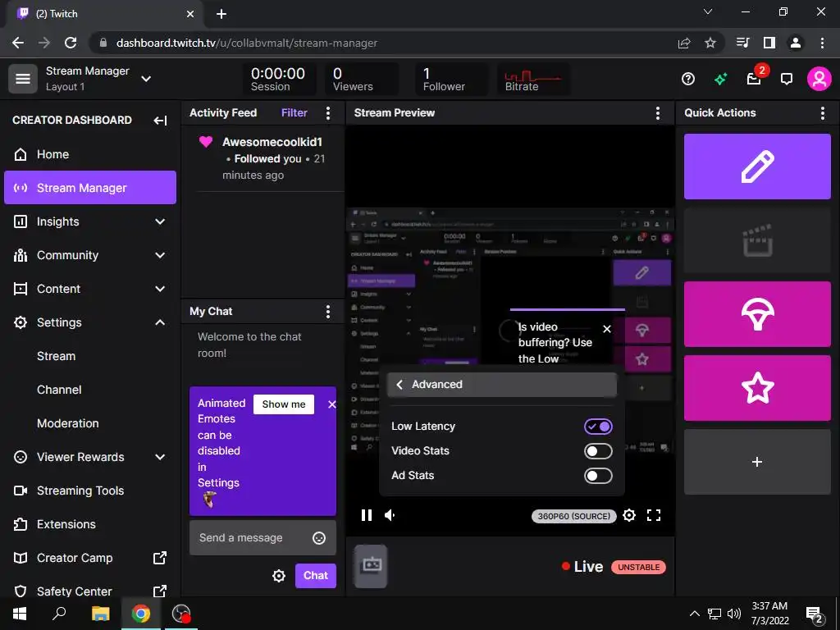Open Channel settings sub-item
840x630 pixels.
(59, 390)
